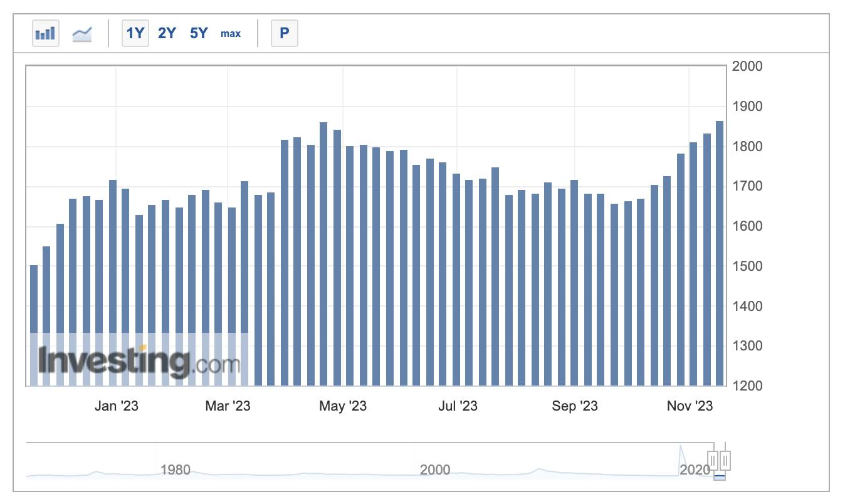Viewport: 845px width, 504px height.
Task: Click the Mar '23 axis label
Action: click(228, 406)
